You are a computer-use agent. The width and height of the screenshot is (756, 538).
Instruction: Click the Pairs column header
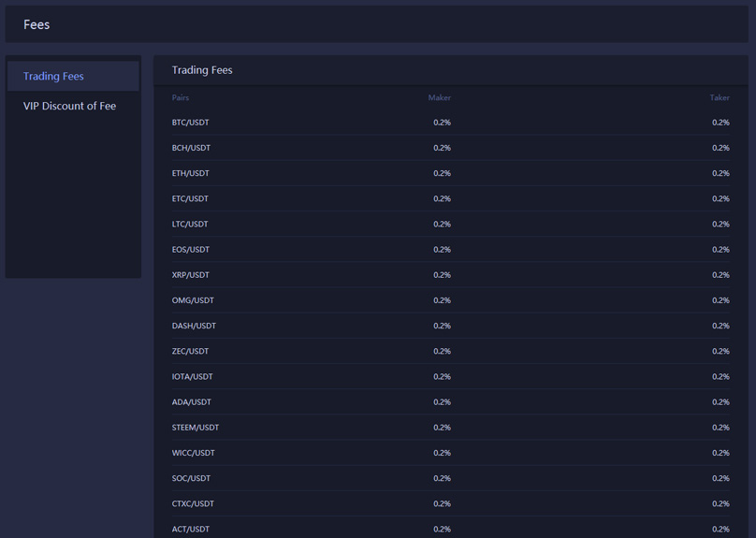pyautogui.click(x=181, y=98)
